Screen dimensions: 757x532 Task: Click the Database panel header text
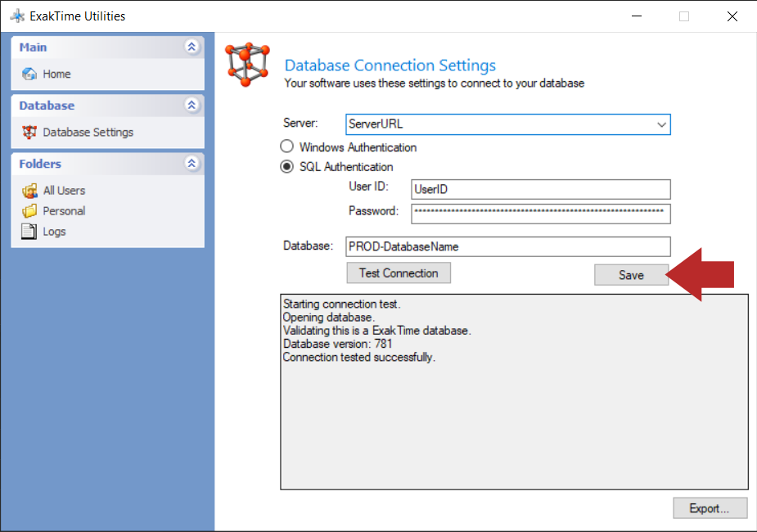pyautogui.click(x=47, y=106)
